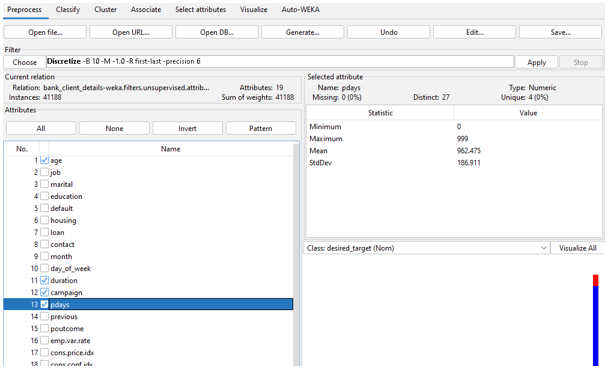Click the Value column header
The image size is (609, 380).
coord(528,113)
